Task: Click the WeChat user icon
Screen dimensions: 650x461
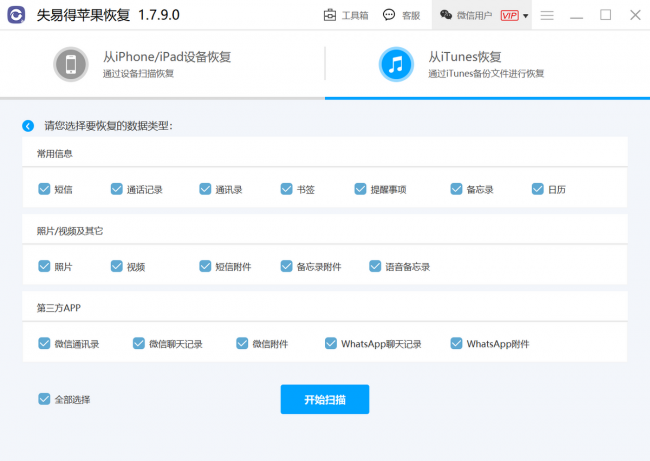Action: [x=446, y=15]
